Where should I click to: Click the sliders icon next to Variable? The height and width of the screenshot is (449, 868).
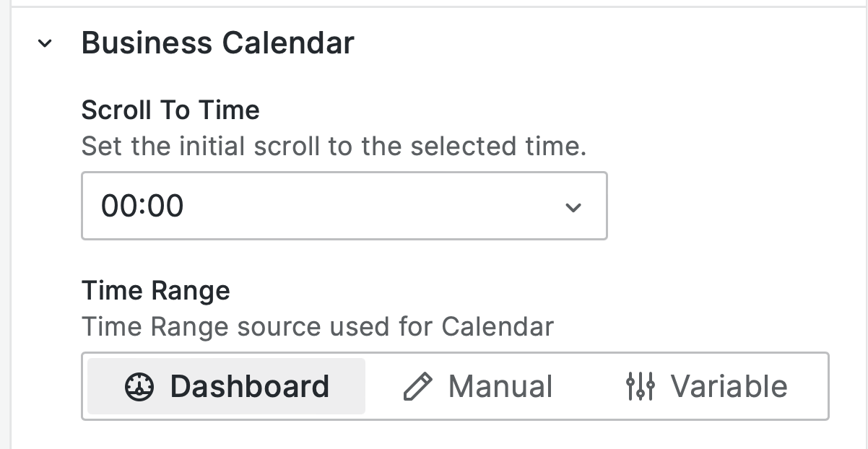640,387
